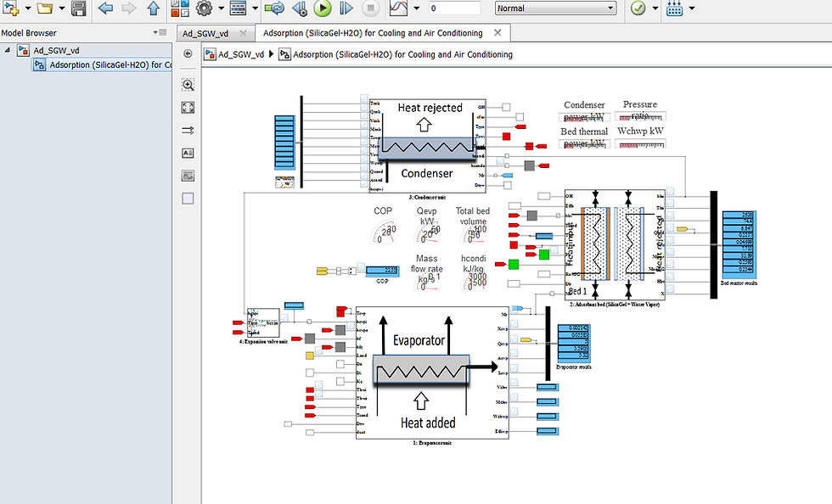Switch to the Ad_SGW_vd tab
This screenshot has height=504, width=832.
tap(205, 33)
